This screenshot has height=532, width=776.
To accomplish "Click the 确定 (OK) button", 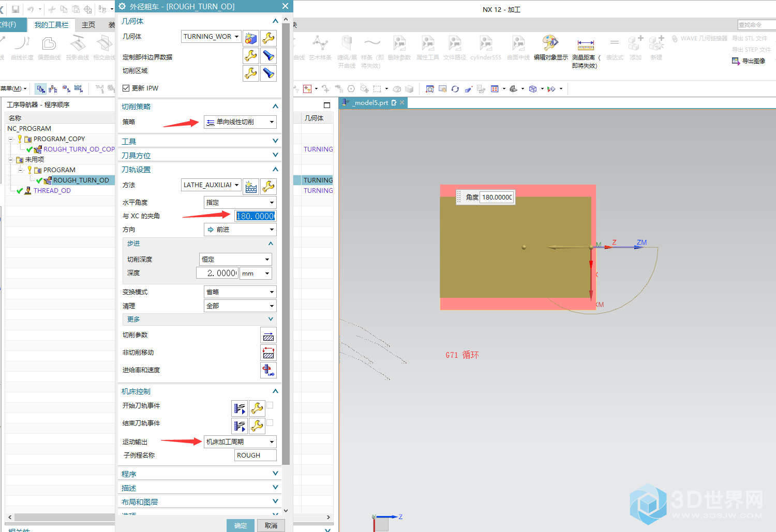I will point(241,525).
